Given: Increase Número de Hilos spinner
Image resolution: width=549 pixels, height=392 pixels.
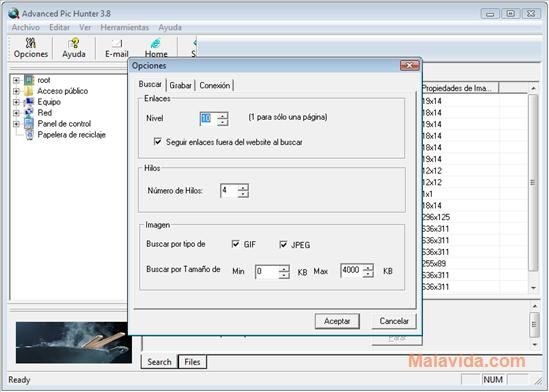Looking at the screenshot, I should (x=243, y=188).
